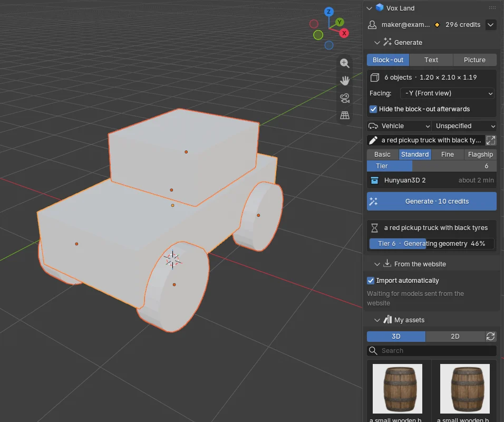Show the 2D assets tab
The image size is (504, 422).
pos(455,337)
